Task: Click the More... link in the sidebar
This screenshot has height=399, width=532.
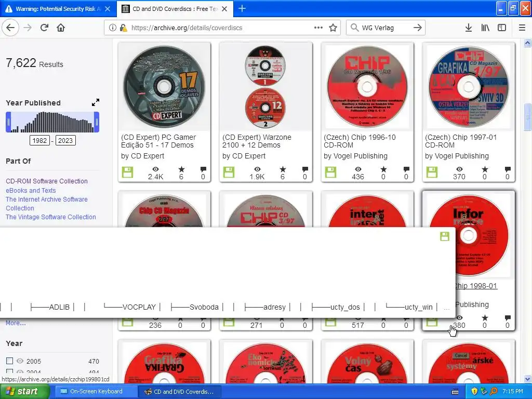Action: (16, 323)
